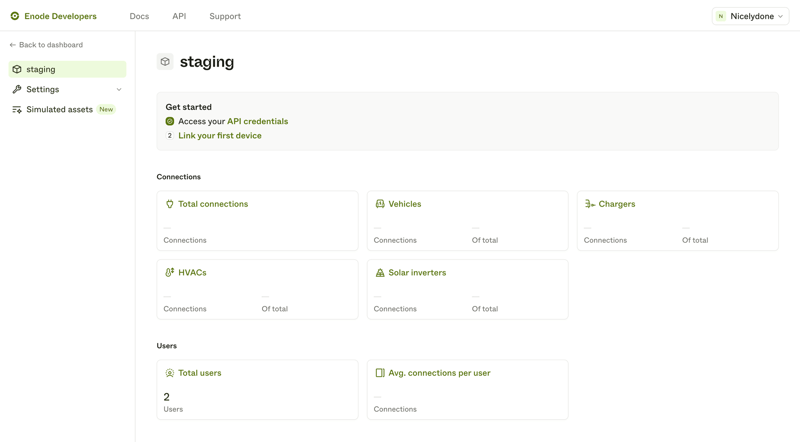Image resolution: width=800 pixels, height=442 pixels.
Task: Click the Connections section heading
Action: [x=179, y=177]
